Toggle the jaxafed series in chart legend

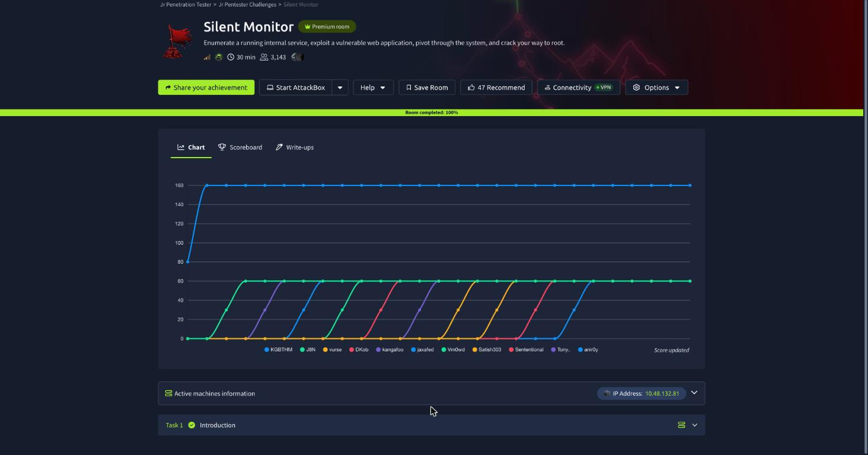(422, 350)
